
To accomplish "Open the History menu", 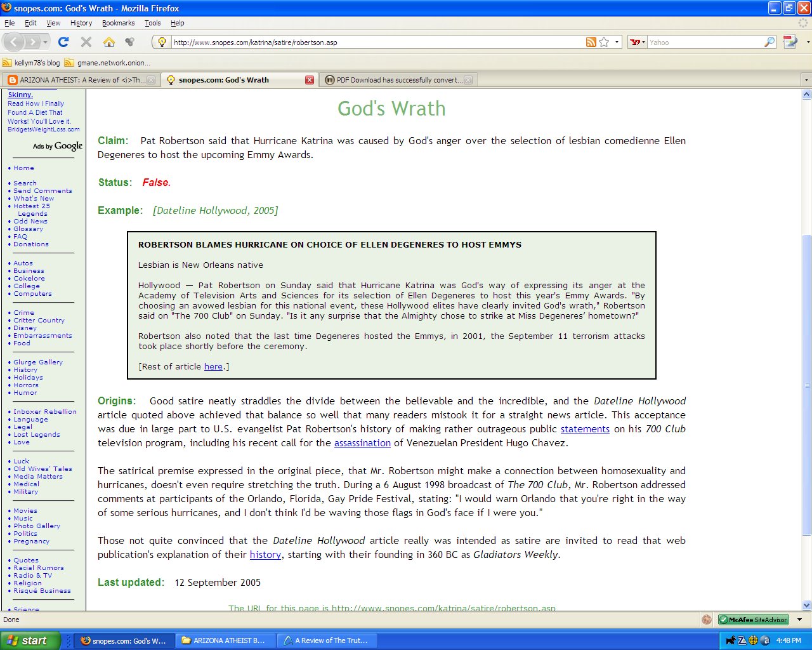I will [81, 23].
